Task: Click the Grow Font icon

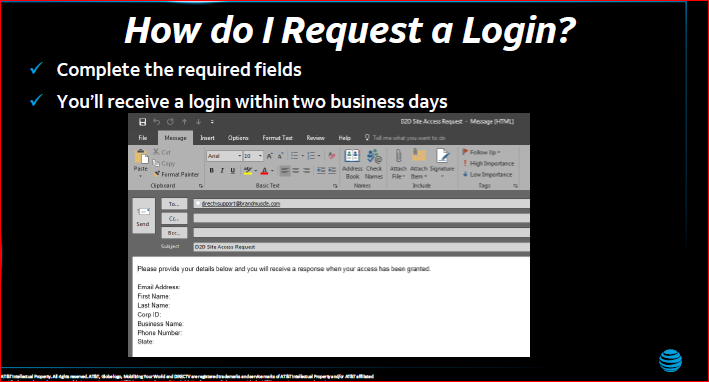Action: [269, 156]
